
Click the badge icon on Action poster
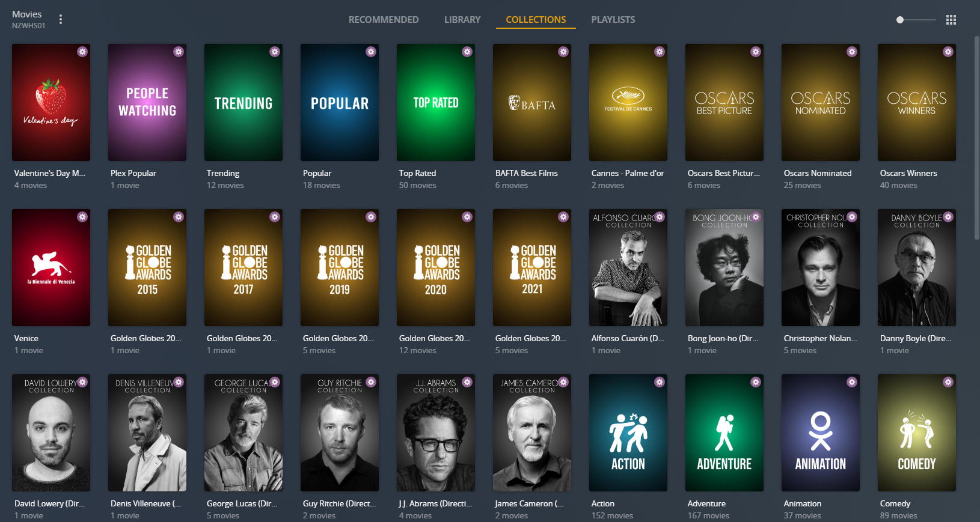tap(660, 382)
